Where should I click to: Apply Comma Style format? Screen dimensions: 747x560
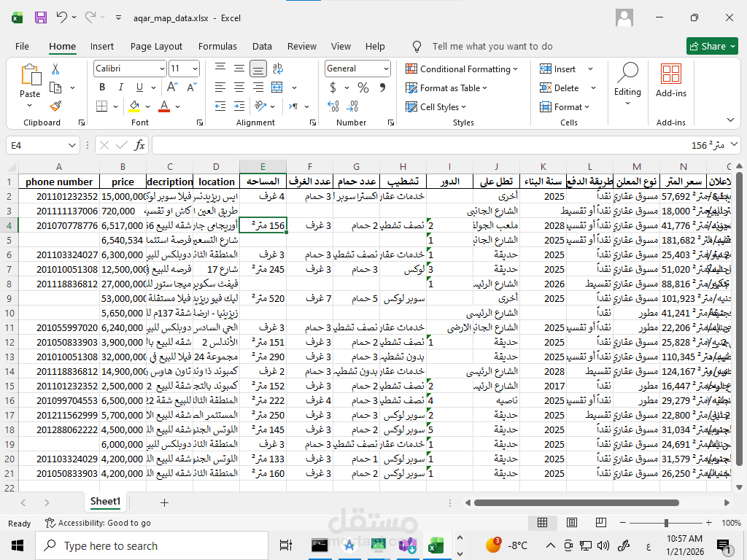tap(382, 87)
